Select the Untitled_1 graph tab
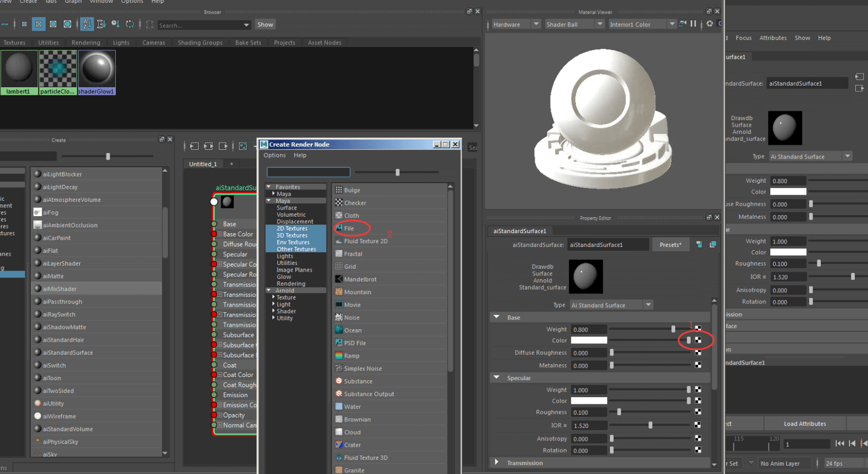Screen dimensions: 868x474 (x=203, y=164)
